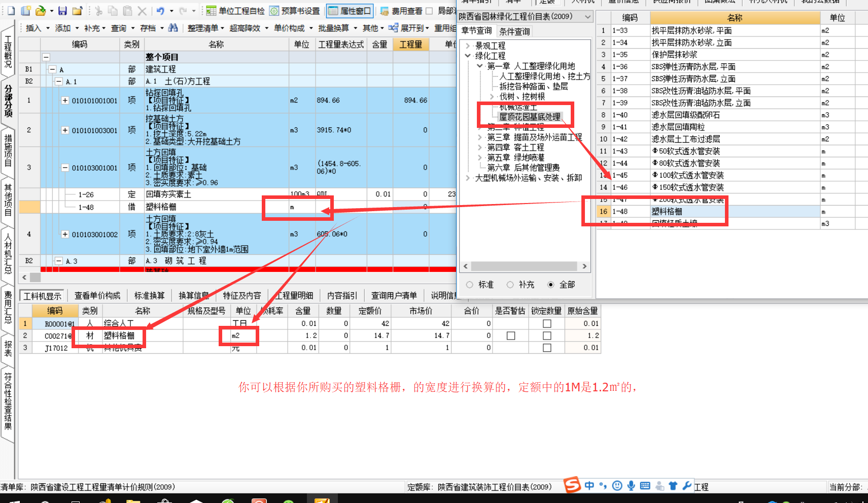Toggle 是否暂估 checkbox for 塑料格栅 row
The image size is (868, 503).
click(511, 336)
